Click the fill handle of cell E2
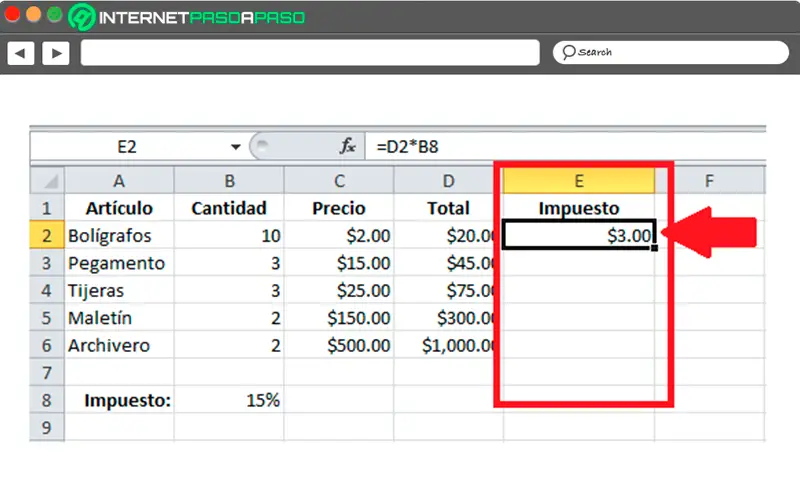 tap(655, 248)
